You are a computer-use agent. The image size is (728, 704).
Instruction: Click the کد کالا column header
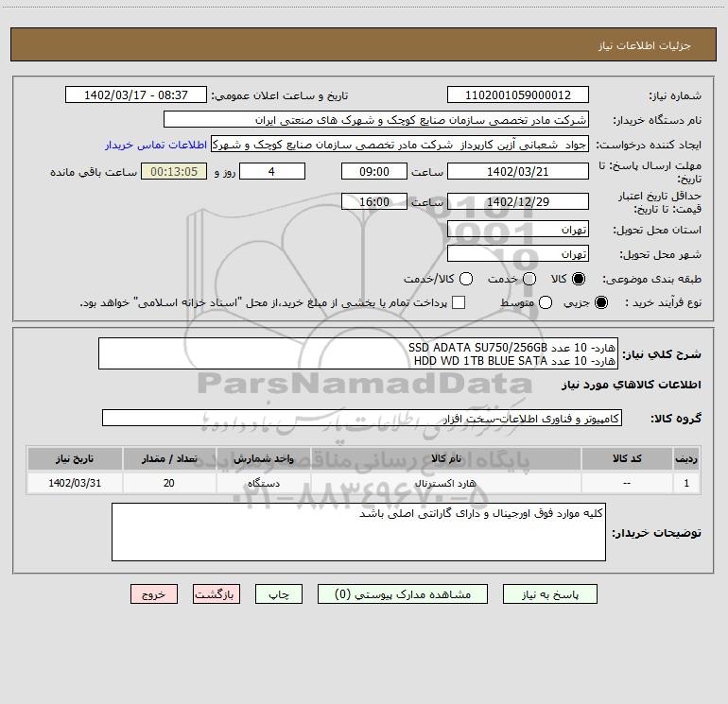(627, 458)
